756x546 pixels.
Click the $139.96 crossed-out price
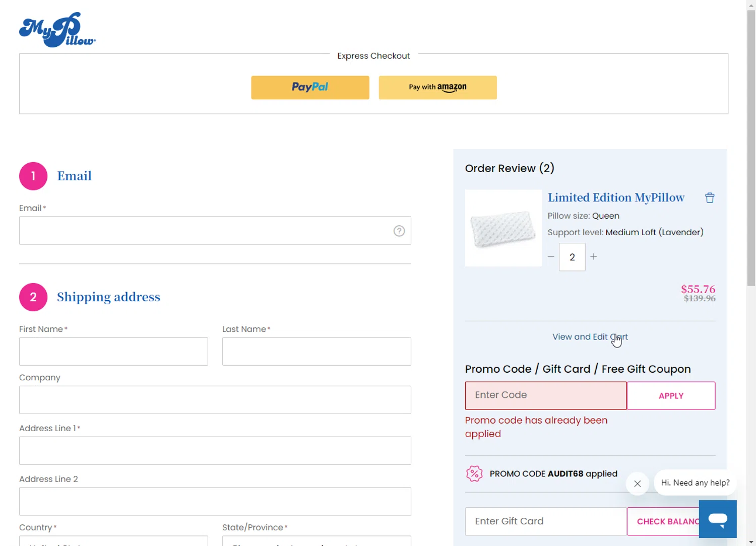tap(700, 299)
